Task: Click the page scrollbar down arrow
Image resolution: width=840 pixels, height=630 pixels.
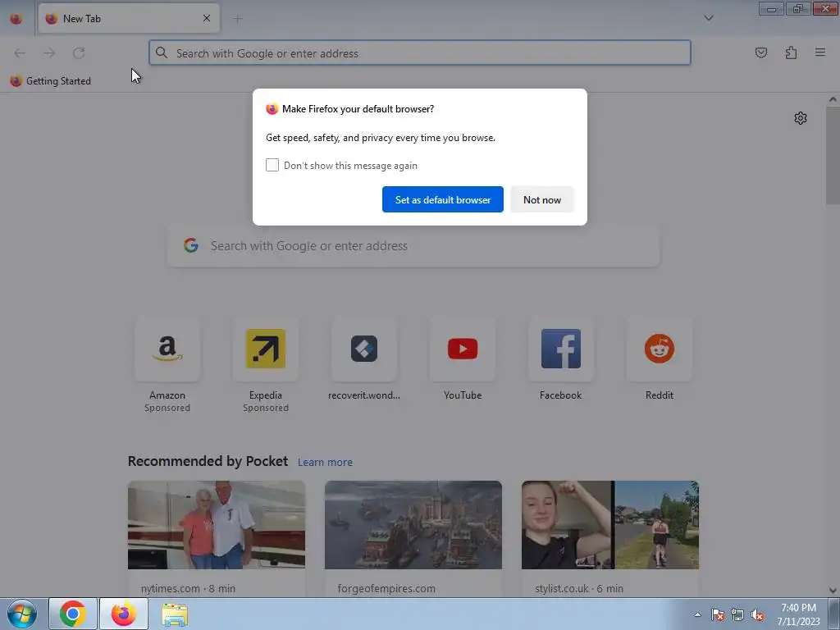Action: [833, 591]
